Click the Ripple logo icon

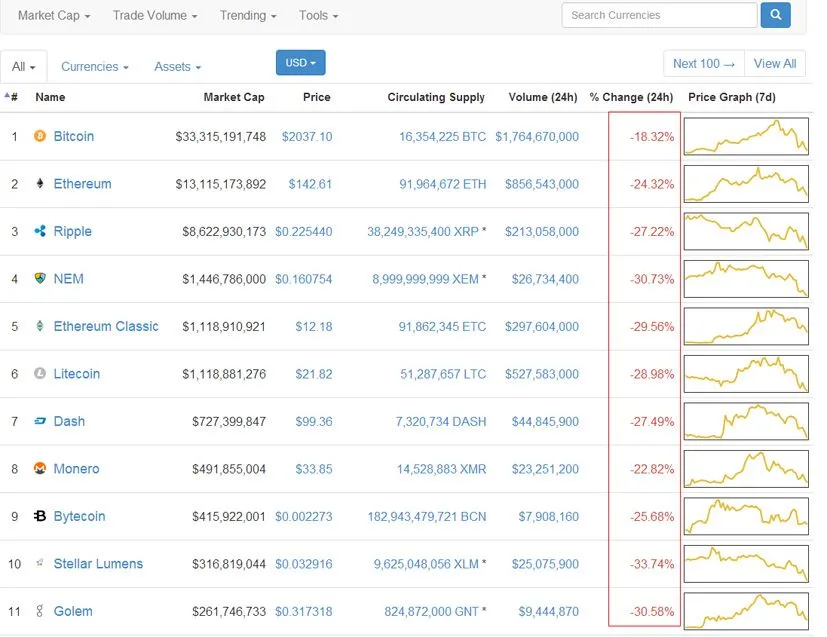pyautogui.click(x=40, y=231)
